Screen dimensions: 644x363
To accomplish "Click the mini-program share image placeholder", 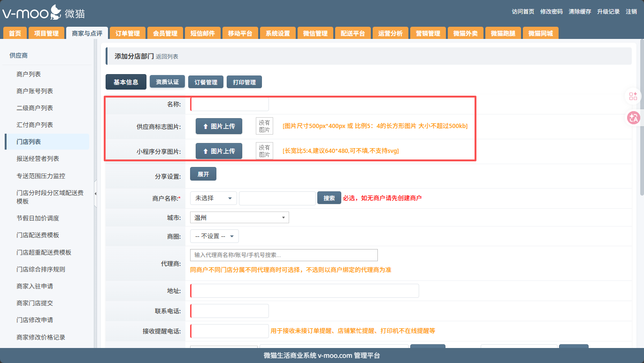I will click(x=264, y=151).
